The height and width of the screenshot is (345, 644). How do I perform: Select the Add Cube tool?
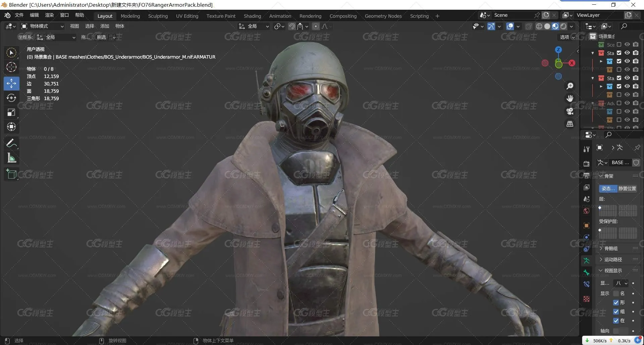pyautogui.click(x=11, y=174)
